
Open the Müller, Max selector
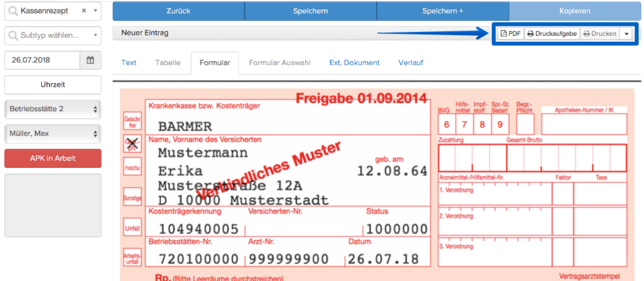[53, 134]
